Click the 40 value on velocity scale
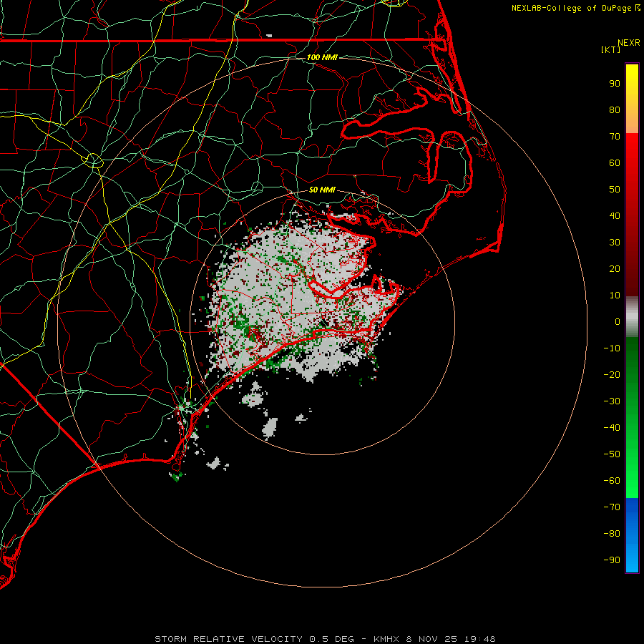 (x=615, y=216)
